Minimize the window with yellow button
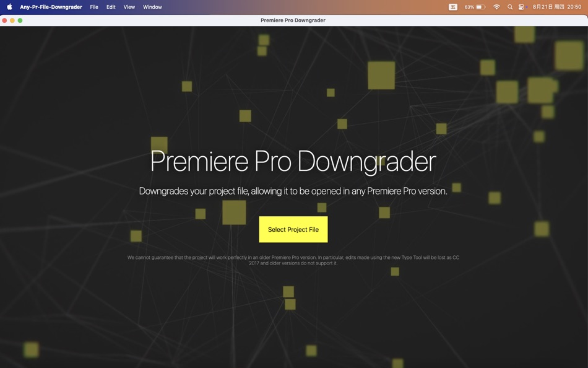This screenshot has width=588, height=368. click(x=12, y=20)
